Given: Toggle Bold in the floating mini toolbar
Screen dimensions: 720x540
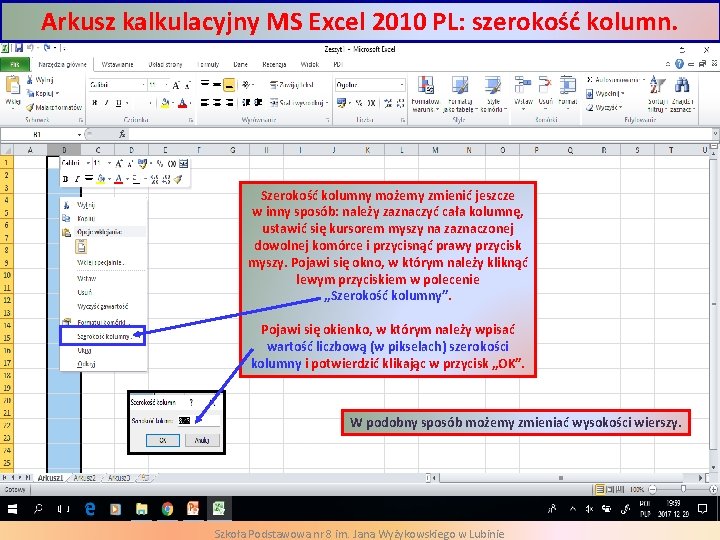Looking at the screenshot, I should pos(65,179).
